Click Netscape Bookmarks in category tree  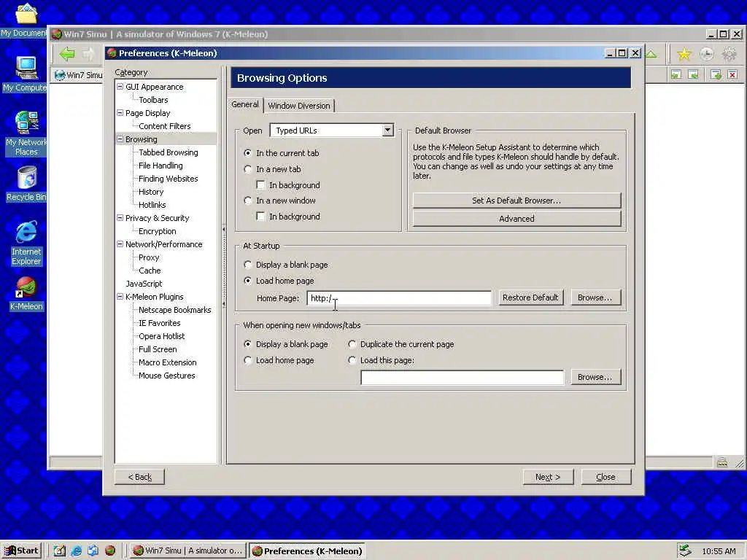175,309
